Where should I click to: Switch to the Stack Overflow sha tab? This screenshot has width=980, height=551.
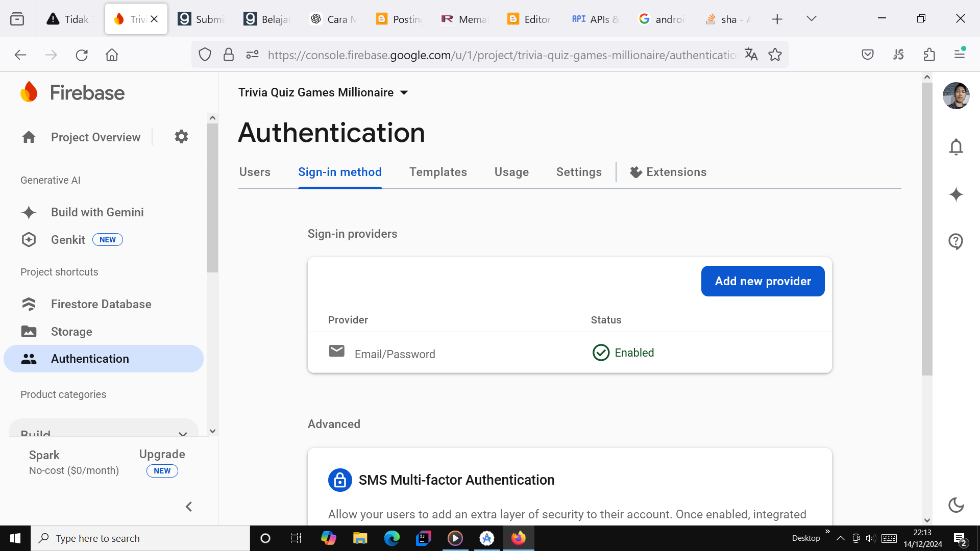(x=728, y=19)
